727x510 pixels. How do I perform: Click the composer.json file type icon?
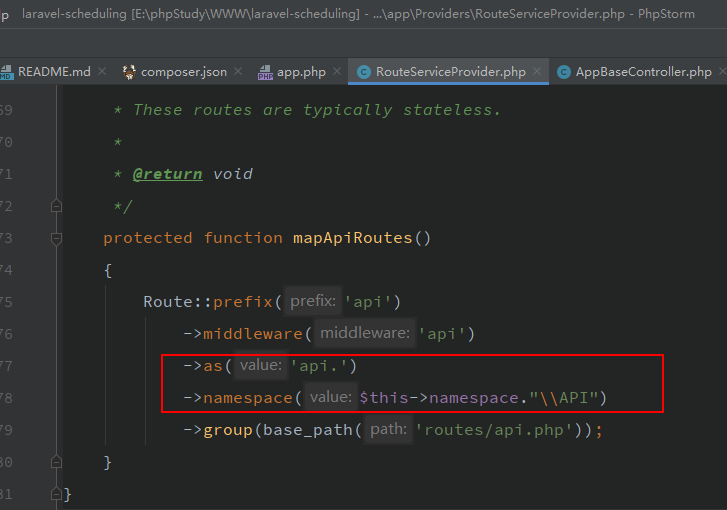[129, 72]
